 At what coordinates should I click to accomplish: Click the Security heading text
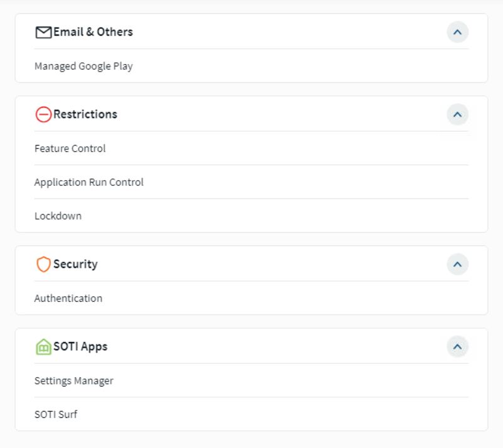(x=75, y=265)
